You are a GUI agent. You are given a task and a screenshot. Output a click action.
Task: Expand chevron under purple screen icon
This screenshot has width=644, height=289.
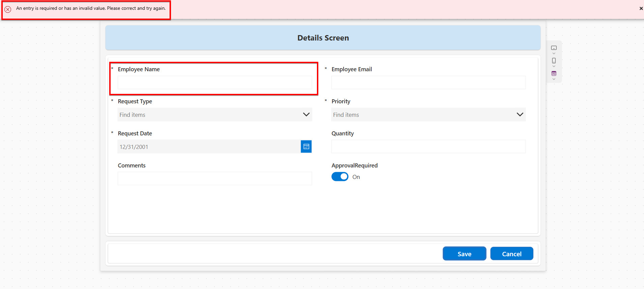[554, 79]
